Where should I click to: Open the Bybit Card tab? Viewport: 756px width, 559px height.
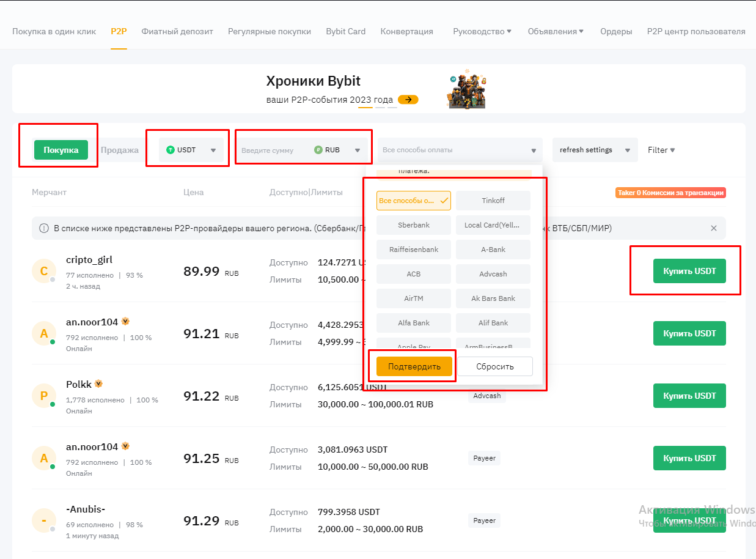[x=346, y=31]
